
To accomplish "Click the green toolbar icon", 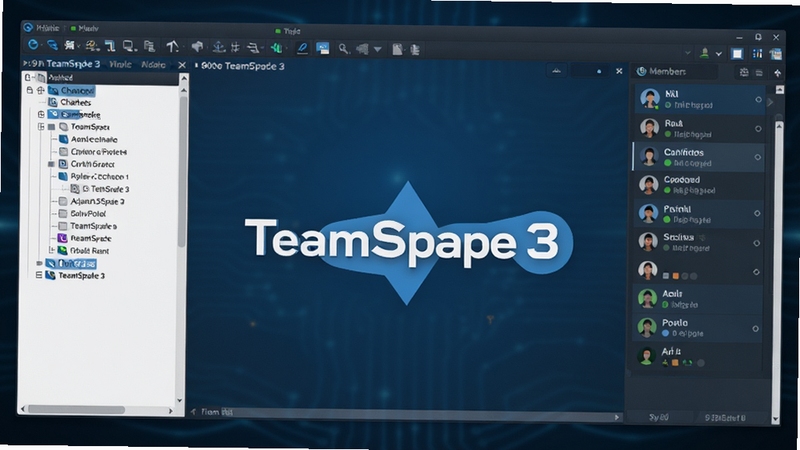I will (x=277, y=48).
